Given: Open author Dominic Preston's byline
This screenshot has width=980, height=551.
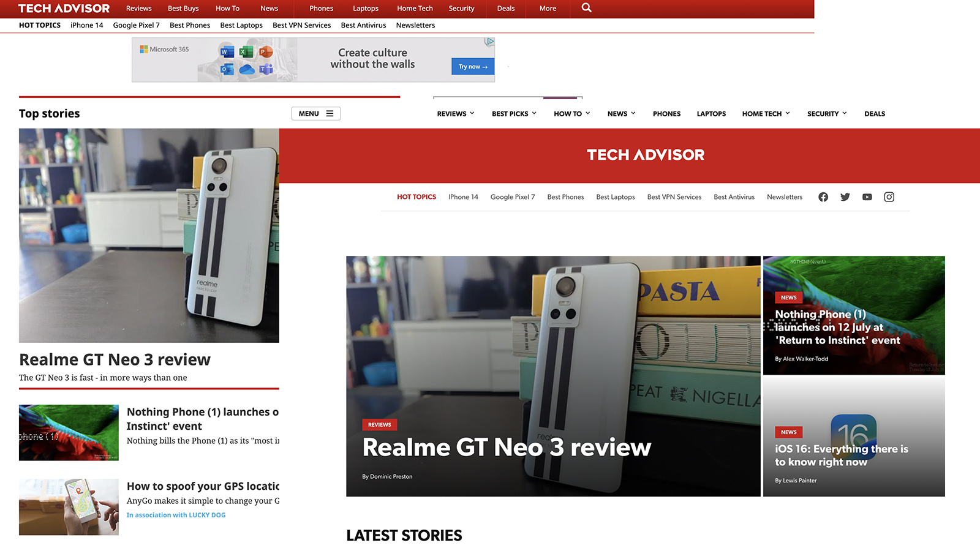Looking at the screenshot, I should [387, 477].
